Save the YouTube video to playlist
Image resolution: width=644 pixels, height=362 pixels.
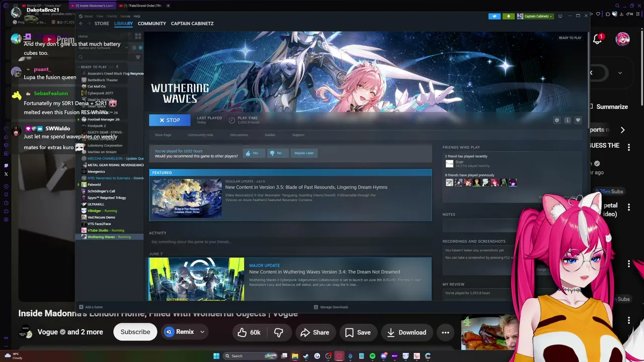(x=358, y=332)
